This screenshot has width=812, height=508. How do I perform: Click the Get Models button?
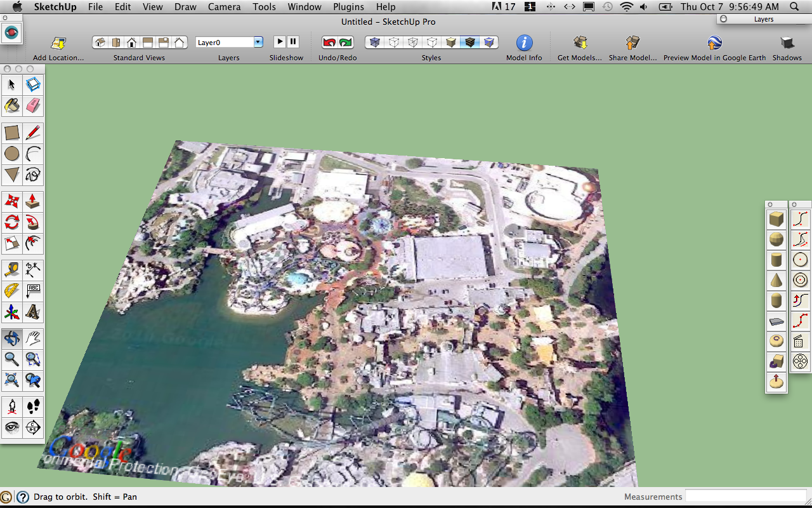[579, 43]
